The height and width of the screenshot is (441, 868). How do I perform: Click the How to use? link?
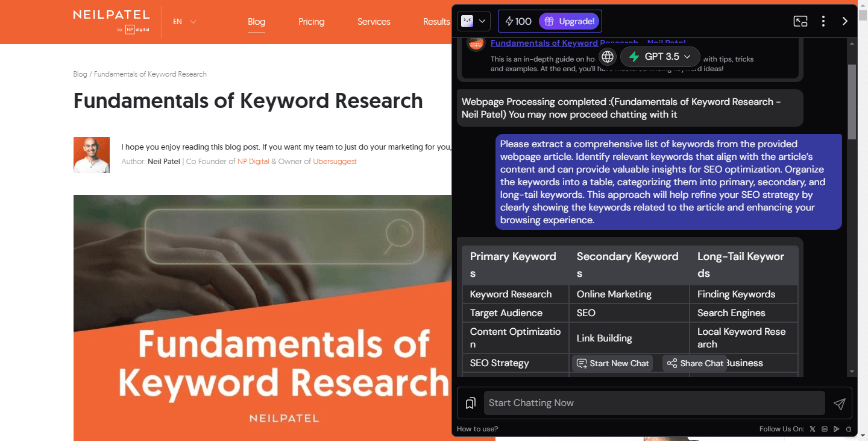pos(477,429)
